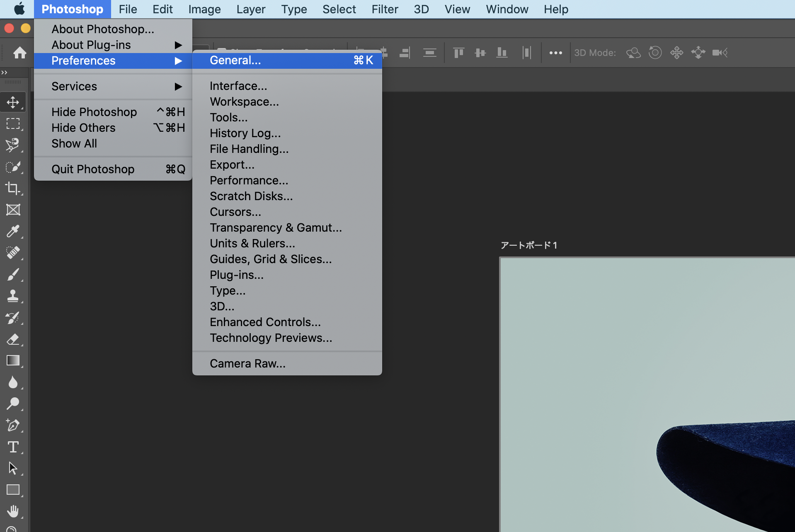This screenshot has height=532, width=795.
Task: Select the Pen tool
Action: pos(13,425)
